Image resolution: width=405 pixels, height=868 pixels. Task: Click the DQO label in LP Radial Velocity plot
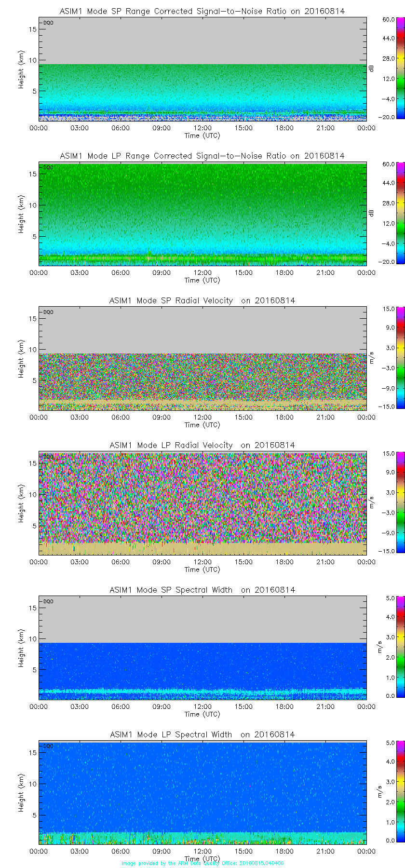(48, 457)
